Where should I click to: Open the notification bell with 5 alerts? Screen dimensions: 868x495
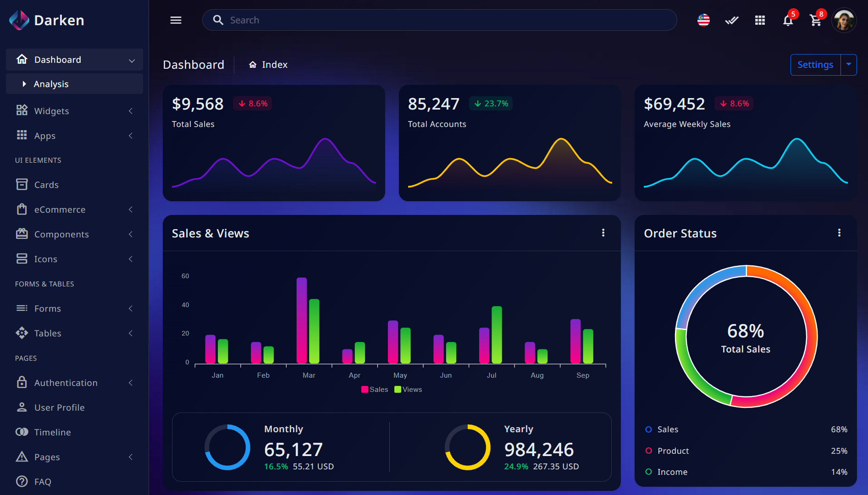[x=788, y=20]
